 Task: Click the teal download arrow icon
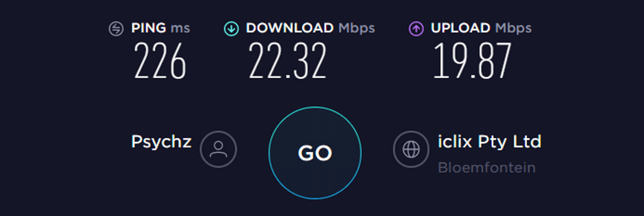click(231, 28)
